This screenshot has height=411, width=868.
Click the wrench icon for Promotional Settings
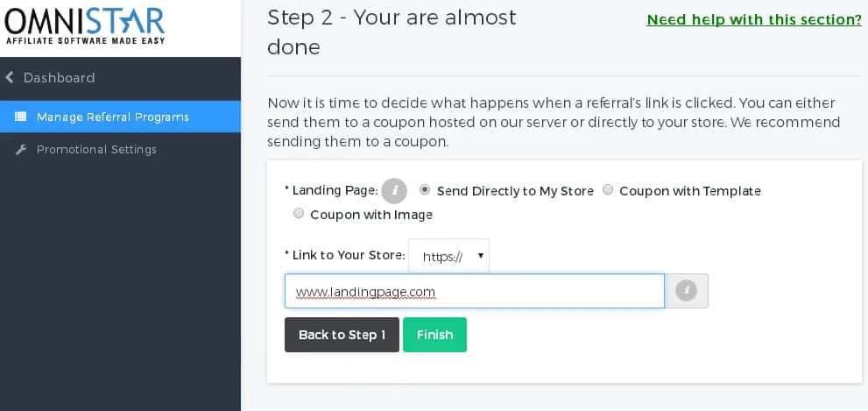click(x=21, y=150)
